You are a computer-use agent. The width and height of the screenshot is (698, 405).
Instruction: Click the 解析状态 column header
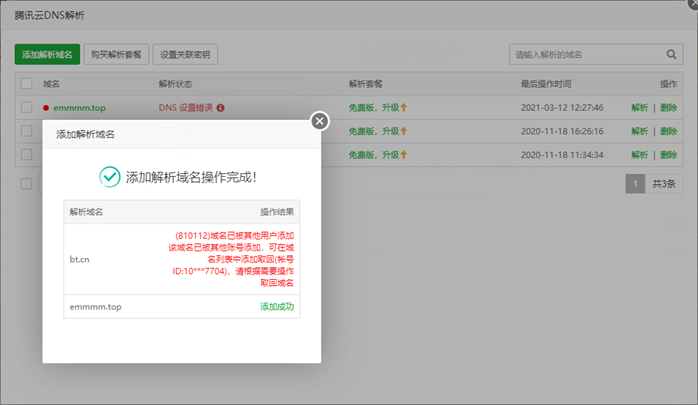(175, 84)
